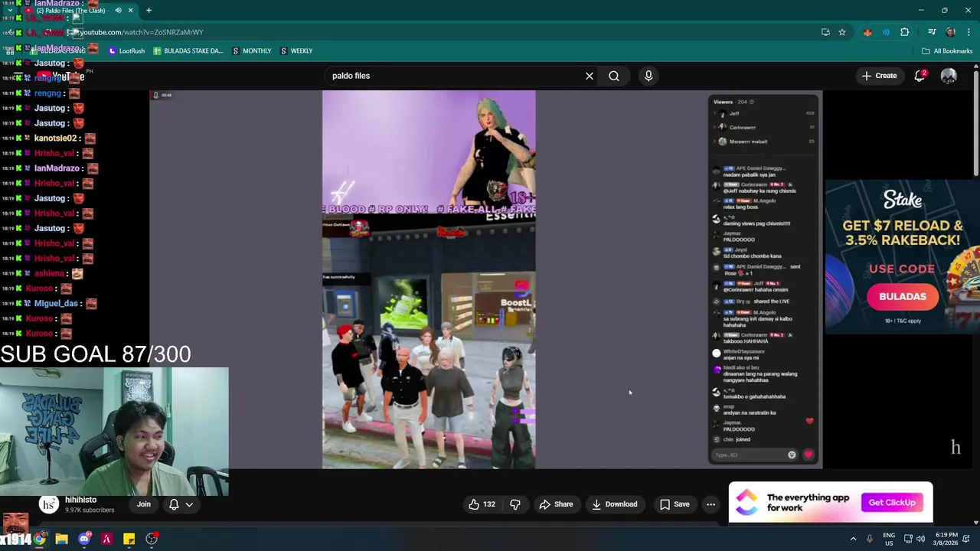Open File Explorer from the taskbar
This screenshot has height=551, width=980.
[x=61, y=539]
